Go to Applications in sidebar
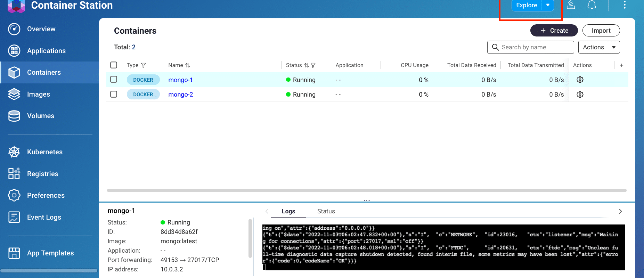 click(x=46, y=51)
